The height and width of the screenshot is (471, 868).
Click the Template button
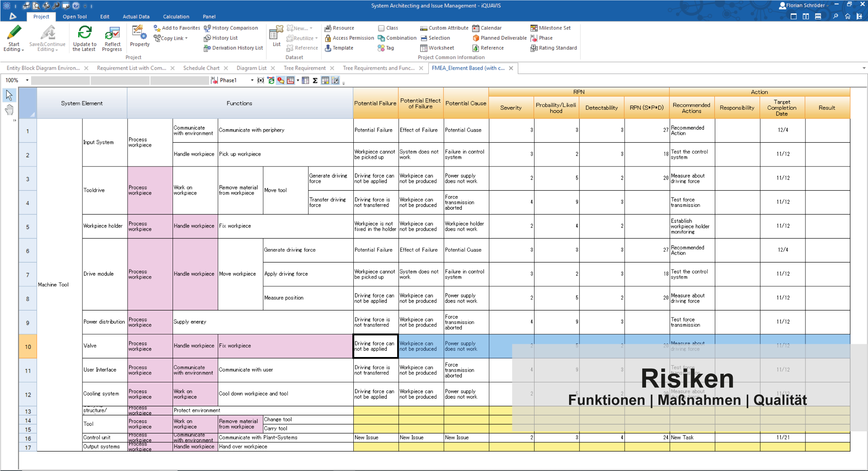coord(339,48)
